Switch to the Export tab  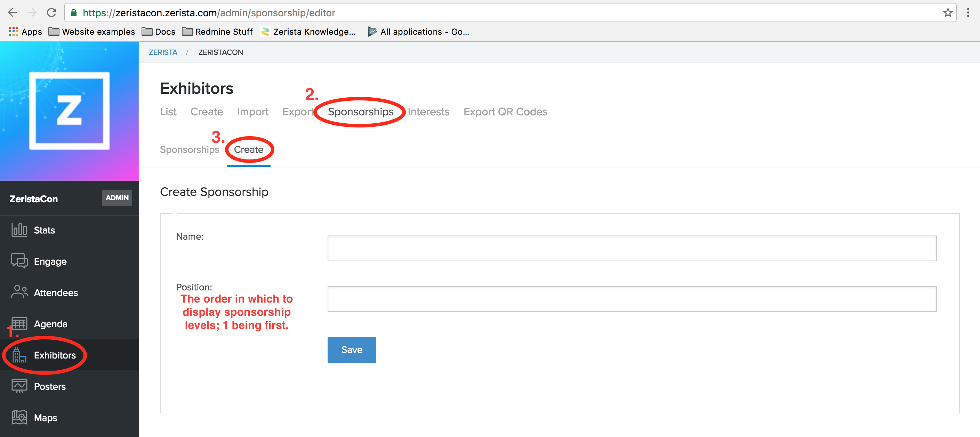coord(298,112)
